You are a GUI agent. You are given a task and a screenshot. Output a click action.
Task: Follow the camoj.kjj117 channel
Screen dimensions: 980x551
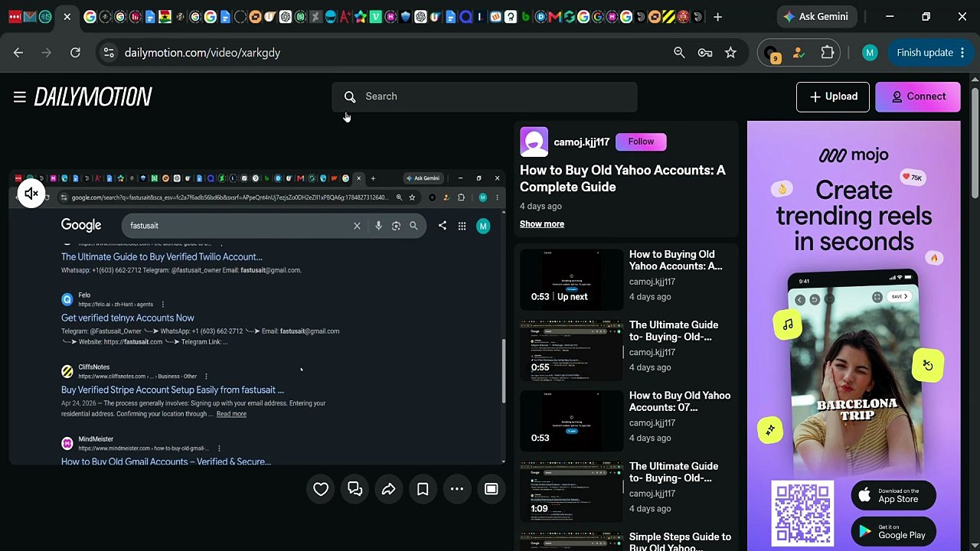pos(641,142)
